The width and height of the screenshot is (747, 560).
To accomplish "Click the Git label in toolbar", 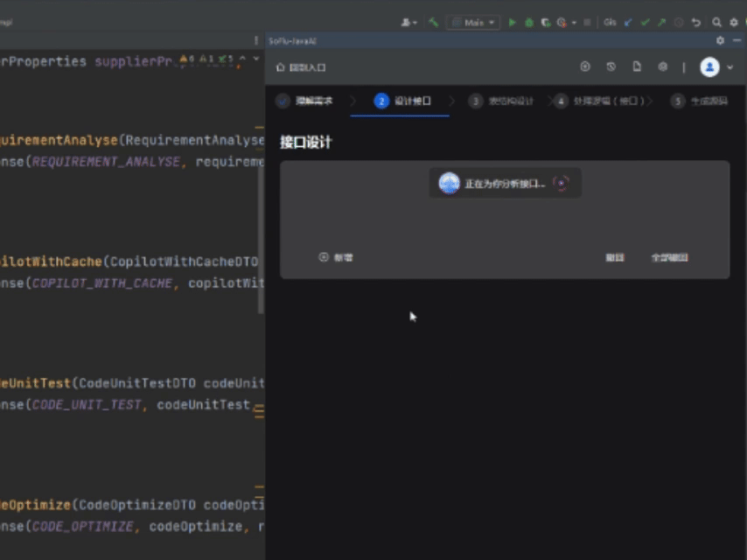I will pyautogui.click(x=610, y=23).
